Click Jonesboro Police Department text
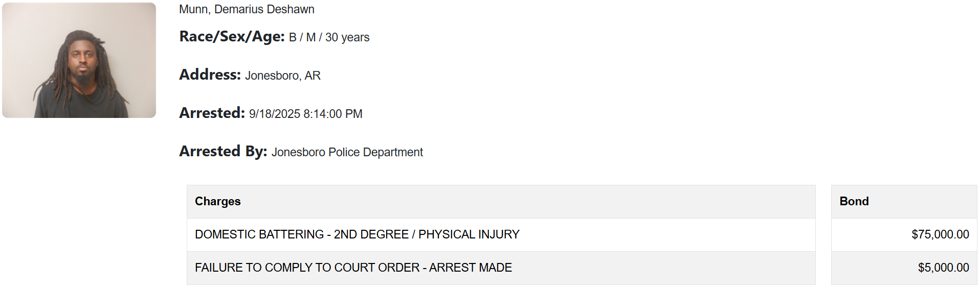 (x=347, y=152)
